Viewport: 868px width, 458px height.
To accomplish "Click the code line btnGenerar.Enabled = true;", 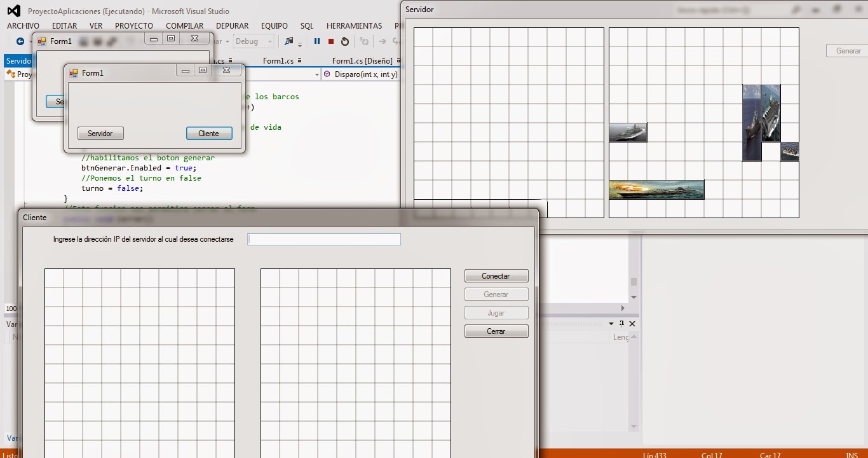I will coord(139,168).
